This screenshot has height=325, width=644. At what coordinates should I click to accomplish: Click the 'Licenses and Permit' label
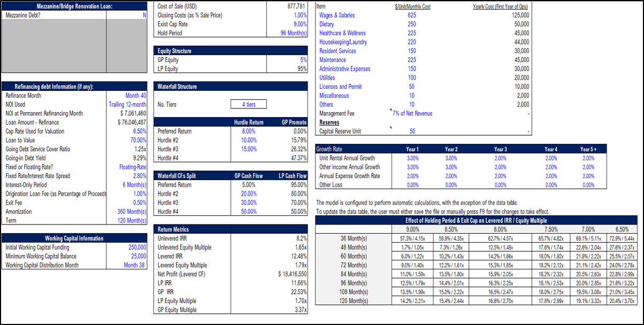[340, 87]
